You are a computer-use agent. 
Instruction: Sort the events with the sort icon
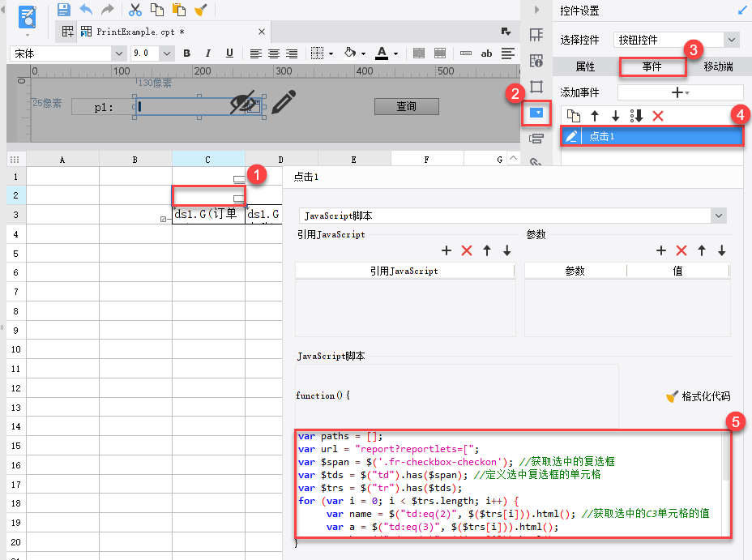point(636,116)
